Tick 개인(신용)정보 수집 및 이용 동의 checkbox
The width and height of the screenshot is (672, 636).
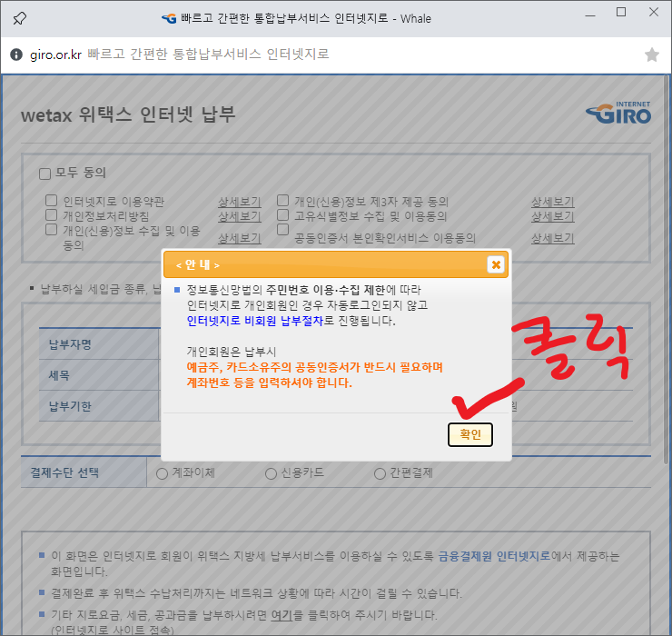point(52,230)
